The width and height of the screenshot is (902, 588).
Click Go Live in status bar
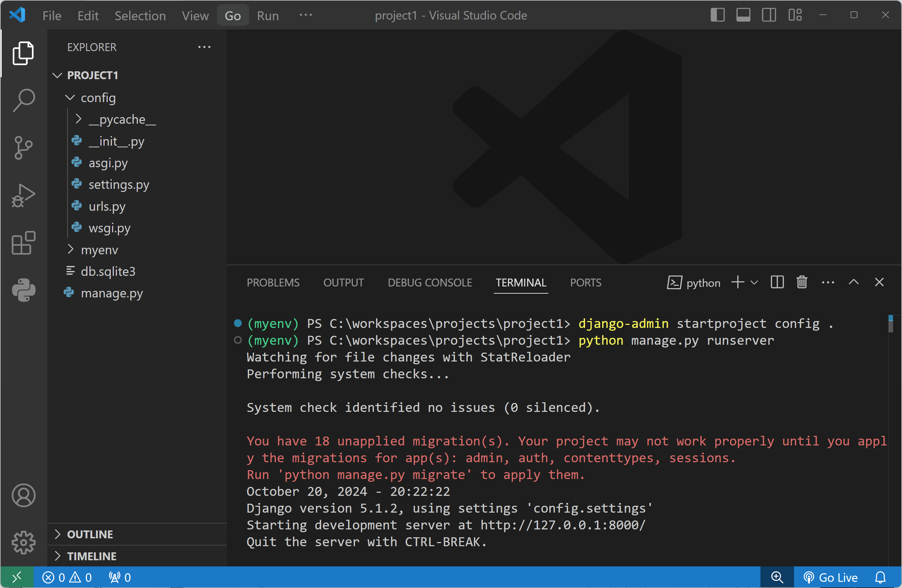(831, 577)
